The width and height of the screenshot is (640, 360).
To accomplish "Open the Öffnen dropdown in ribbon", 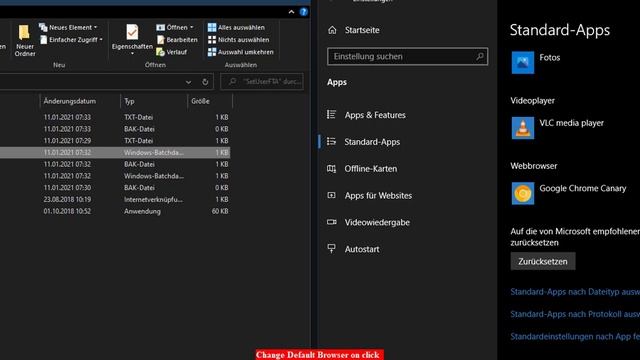I will 175,27.
